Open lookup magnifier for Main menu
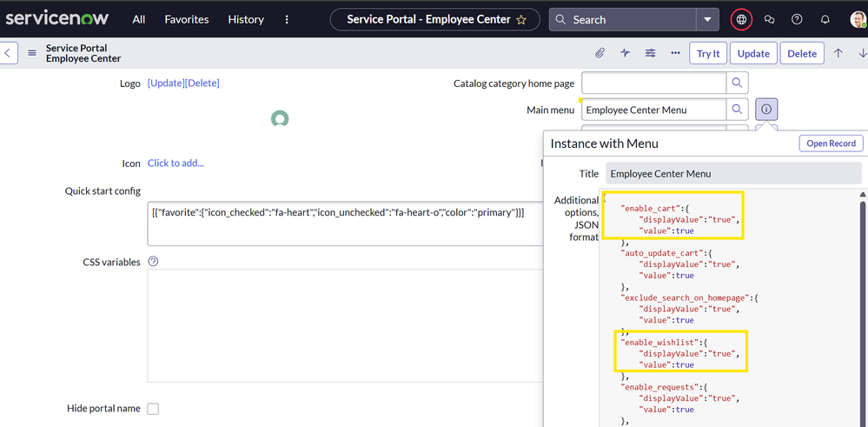The height and width of the screenshot is (427, 868). (738, 110)
